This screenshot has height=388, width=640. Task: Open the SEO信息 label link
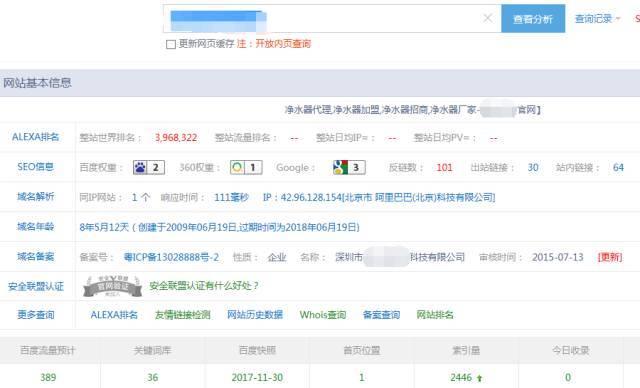click(36, 167)
